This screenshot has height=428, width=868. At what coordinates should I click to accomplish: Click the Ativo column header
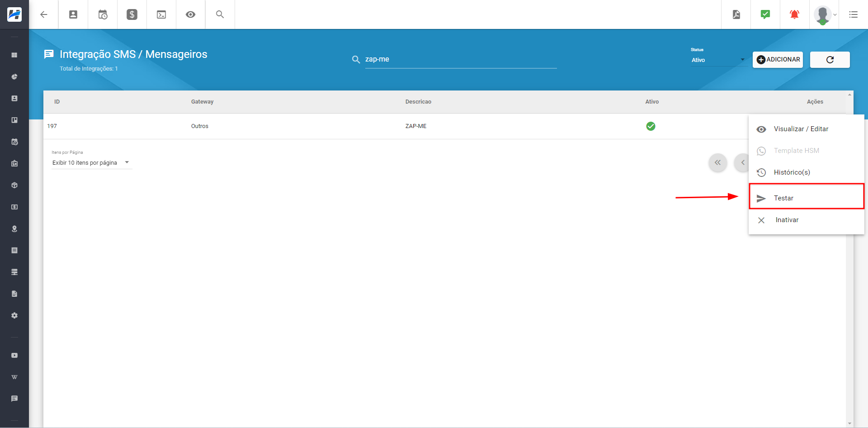pos(652,102)
